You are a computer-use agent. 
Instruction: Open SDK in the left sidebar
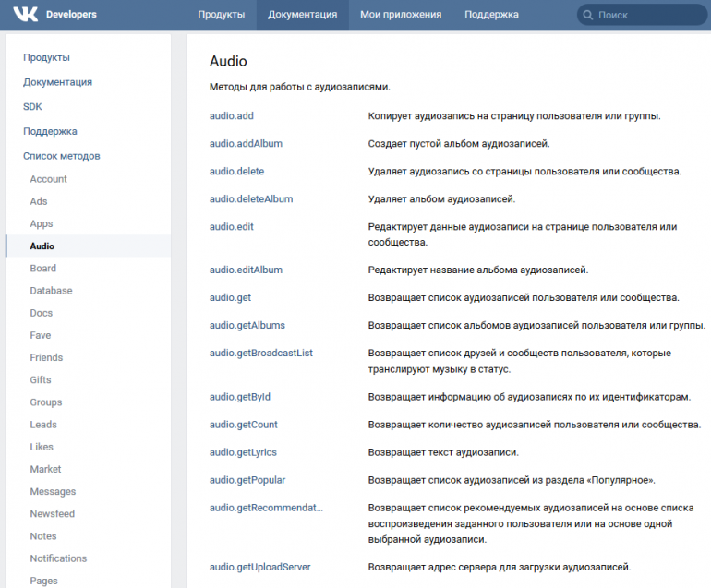[x=32, y=107]
